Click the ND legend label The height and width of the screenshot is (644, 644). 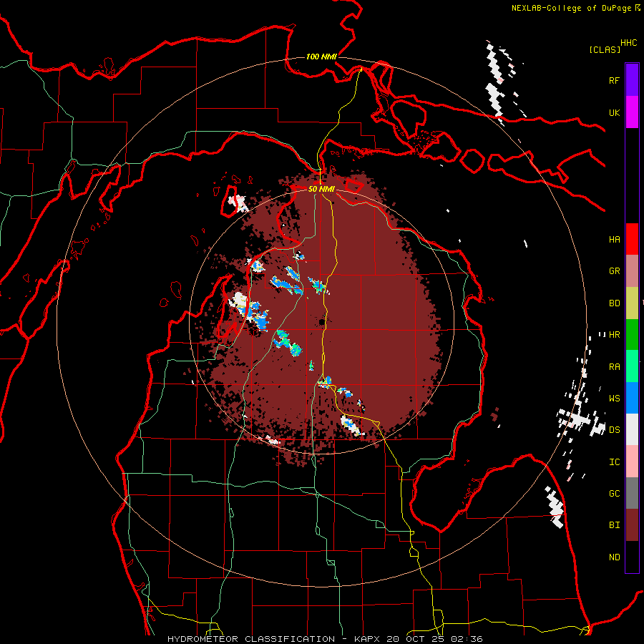pyautogui.click(x=615, y=557)
